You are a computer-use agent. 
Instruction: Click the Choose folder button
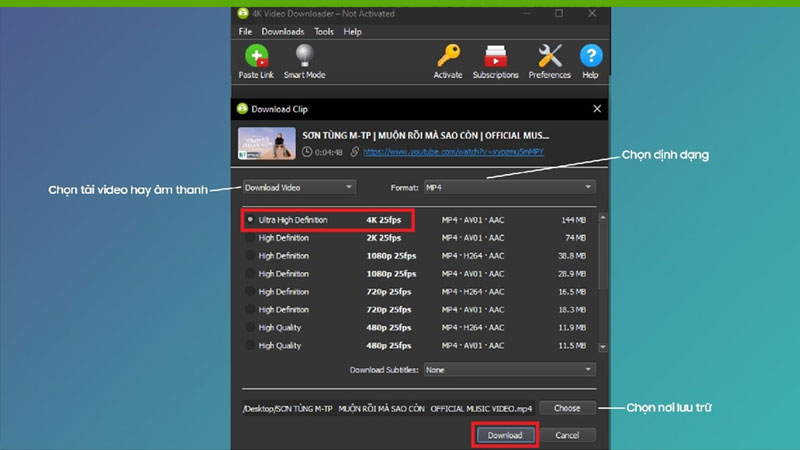point(567,408)
